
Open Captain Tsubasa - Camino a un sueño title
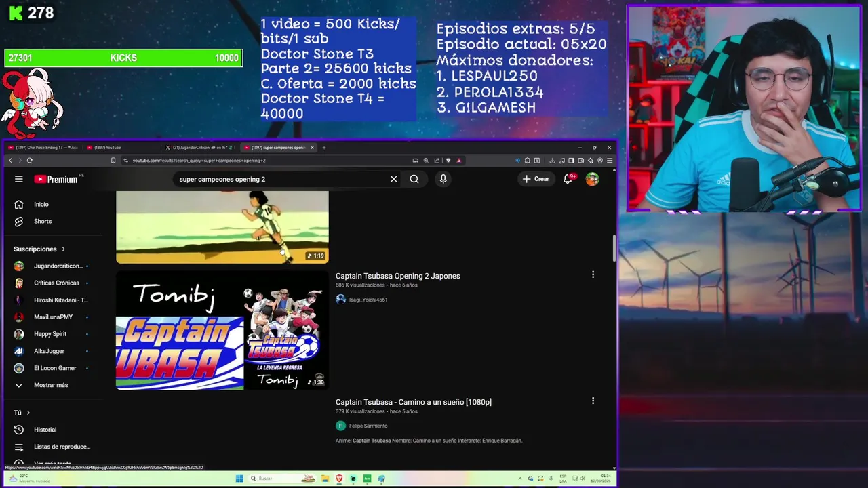pyautogui.click(x=414, y=402)
